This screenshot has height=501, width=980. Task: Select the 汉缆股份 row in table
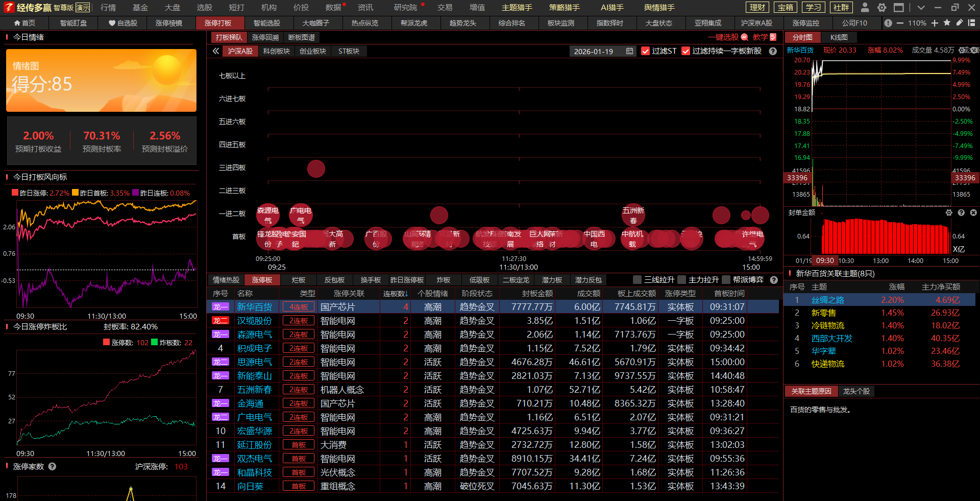coord(254,321)
